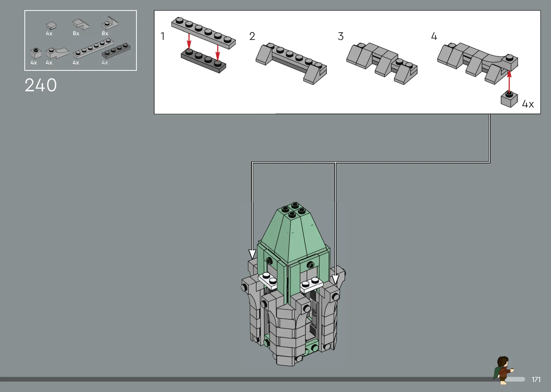This screenshot has width=551, height=392.
Task: Click the step number 240
Action: point(41,85)
